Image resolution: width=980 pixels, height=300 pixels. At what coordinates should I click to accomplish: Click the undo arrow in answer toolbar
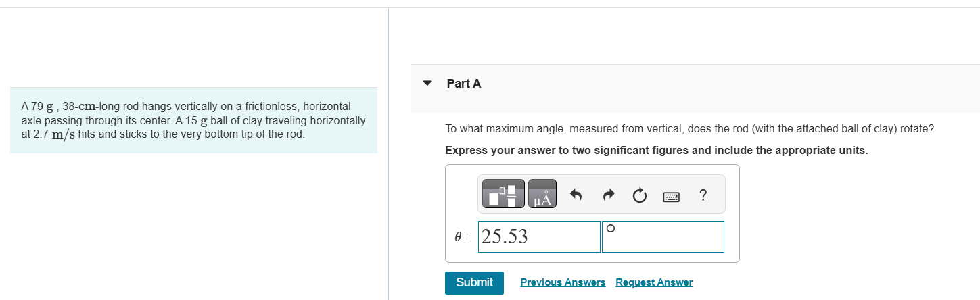tap(576, 195)
